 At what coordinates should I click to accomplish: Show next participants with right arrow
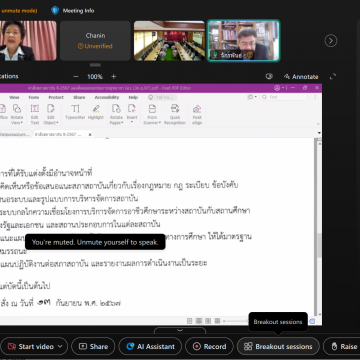[x=331, y=41]
